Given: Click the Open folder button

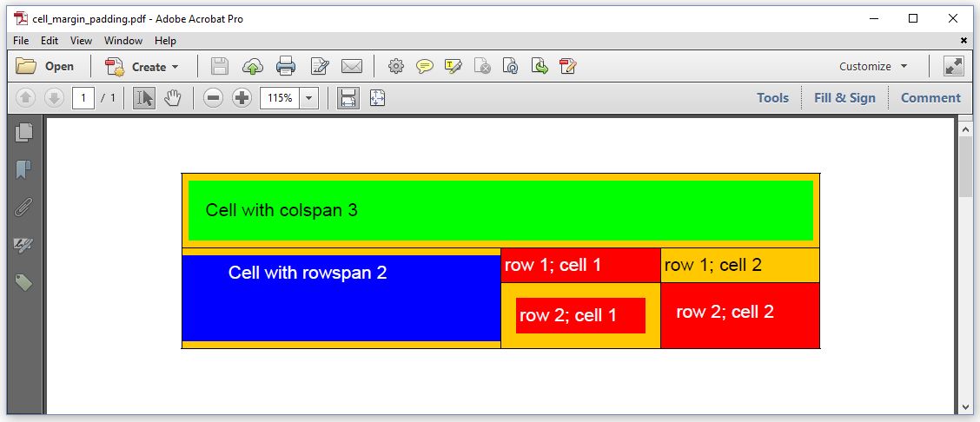Looking at the screenshot, I should pyautogui.click(x=44, y=66).
